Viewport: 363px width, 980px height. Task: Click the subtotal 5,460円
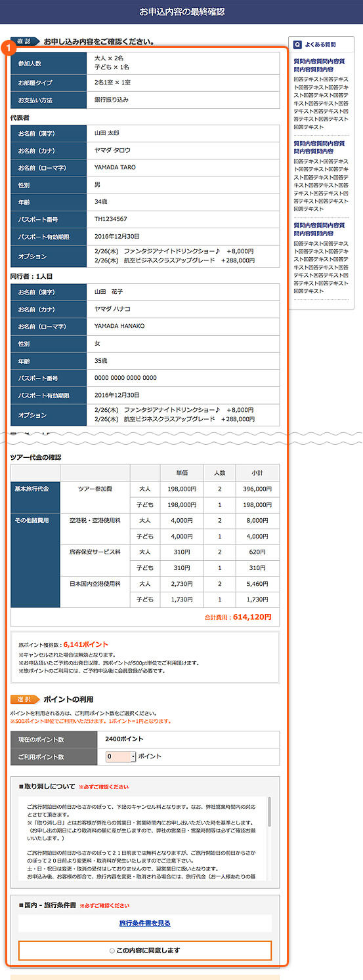coord(257,584)
